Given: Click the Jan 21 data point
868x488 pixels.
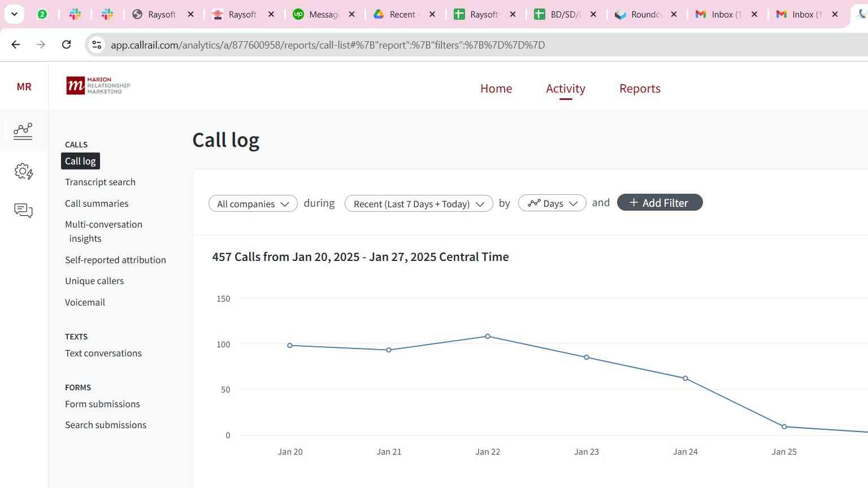Looking at the screenshot, I should 389,350.
